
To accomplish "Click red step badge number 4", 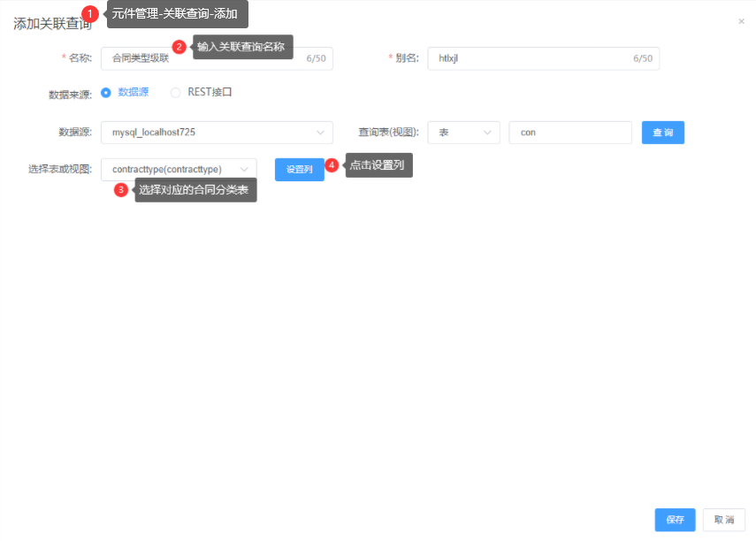I will click(x=332, y=165).
